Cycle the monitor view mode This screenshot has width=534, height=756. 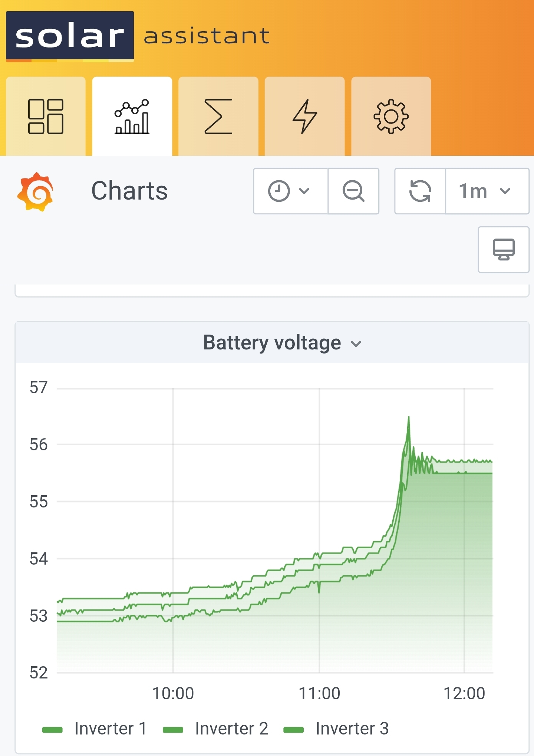[504, 250]
